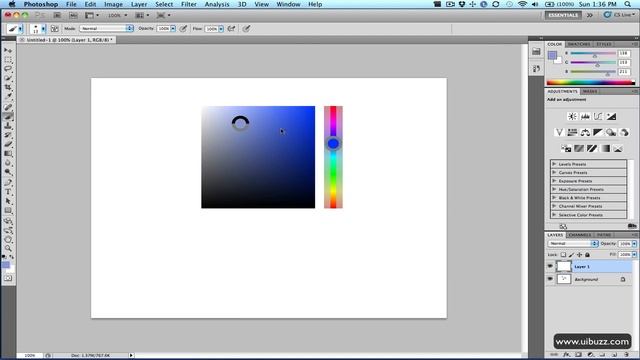Open layer blend mode dropdown
Image resolution: width=640 pixels, height=360 pixels.
573,244
